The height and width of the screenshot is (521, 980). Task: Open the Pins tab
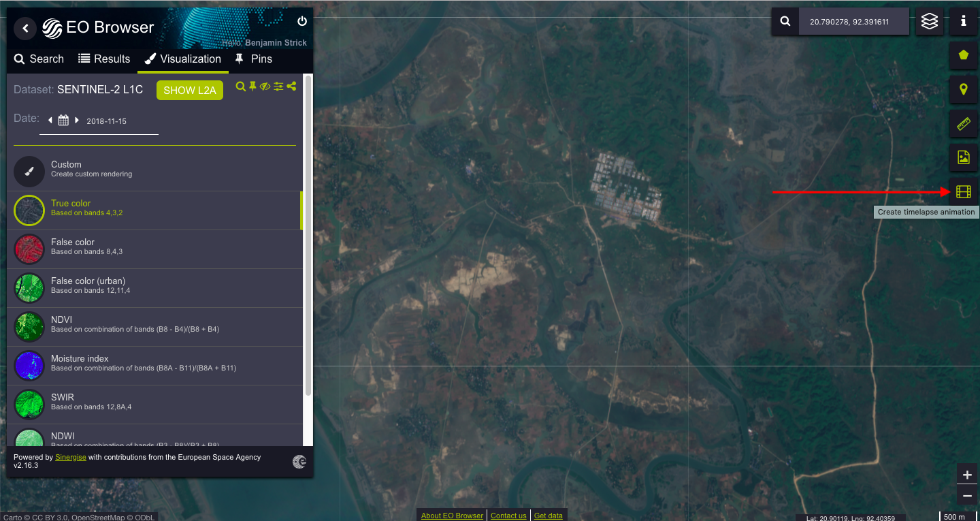253,59
